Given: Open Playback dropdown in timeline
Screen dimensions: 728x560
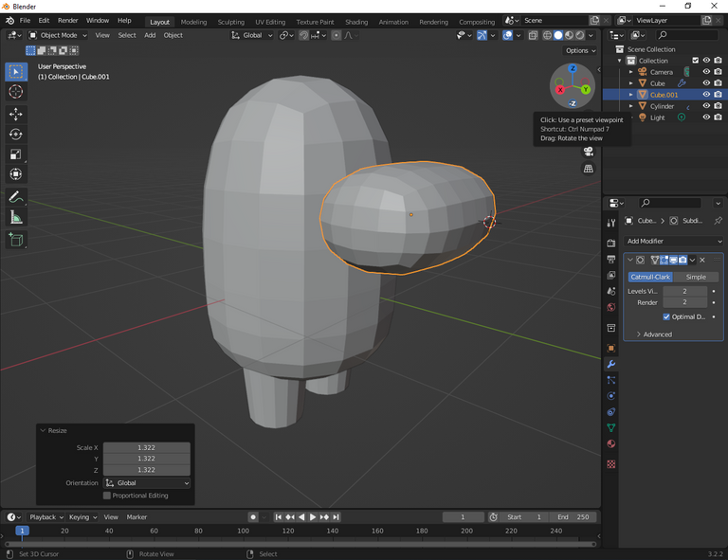Looking at the screenshot, I should (46, 517).
